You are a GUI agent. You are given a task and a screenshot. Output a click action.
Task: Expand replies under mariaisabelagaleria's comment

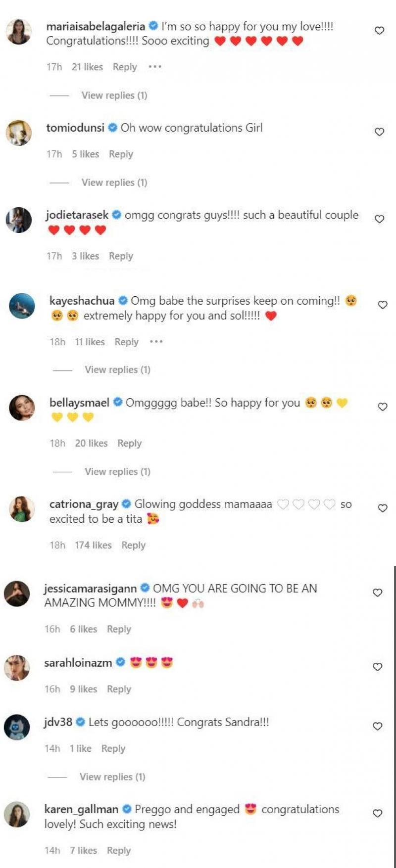click(114, 95)
